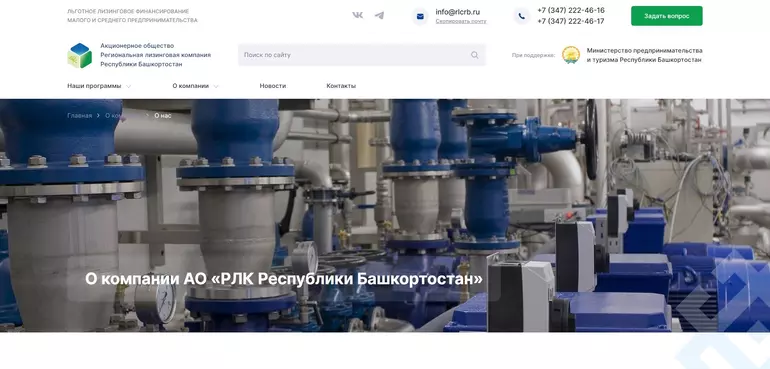770x369 pixels.
Task: Click the Акционерное общество company name
Action: (156, 55)
